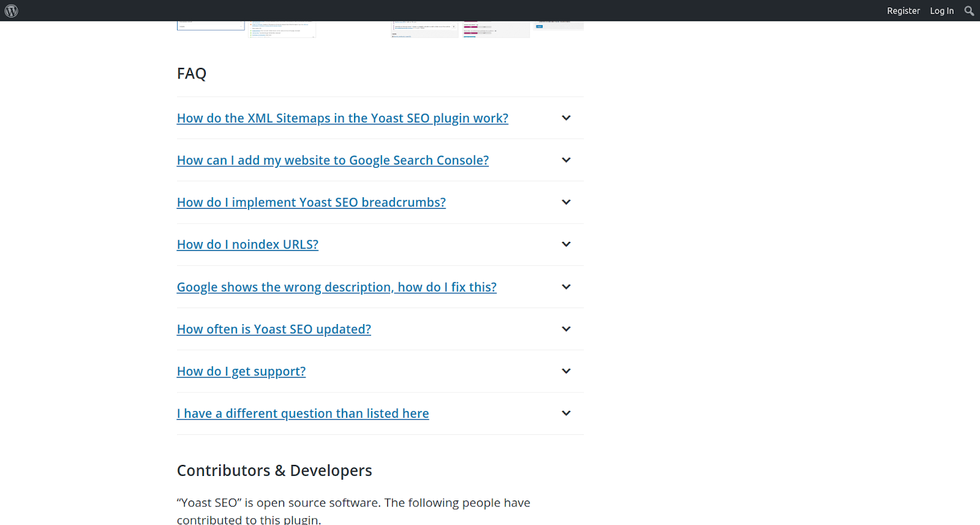
Task: Open the 'How do I noindex URLS?' question
Action: click(x=247, y=244)
